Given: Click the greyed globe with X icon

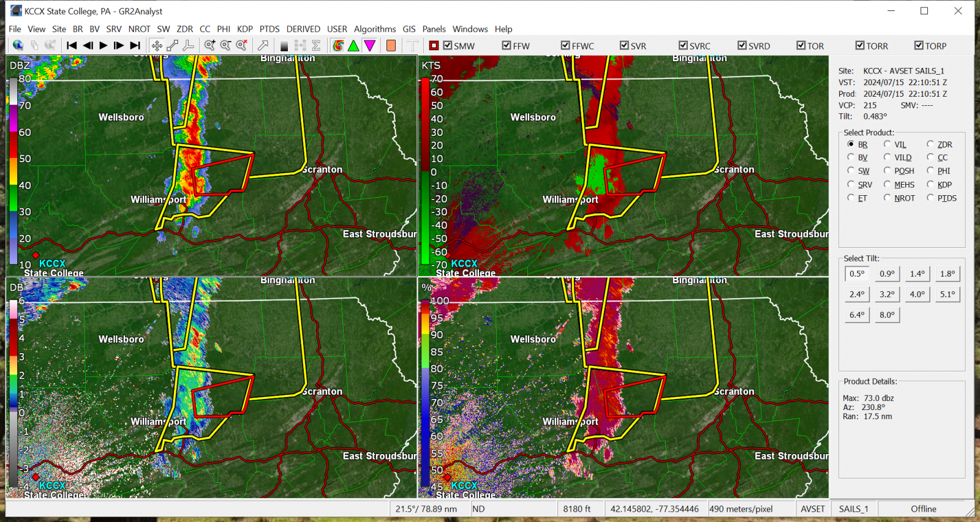Looking at the screenshot, I should 50,45.
